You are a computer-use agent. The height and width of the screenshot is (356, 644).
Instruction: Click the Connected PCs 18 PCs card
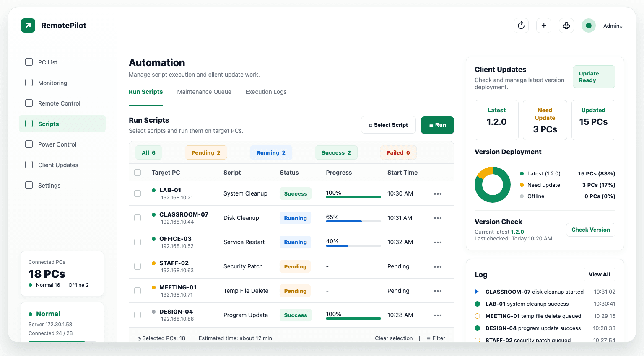pos(62,273)
